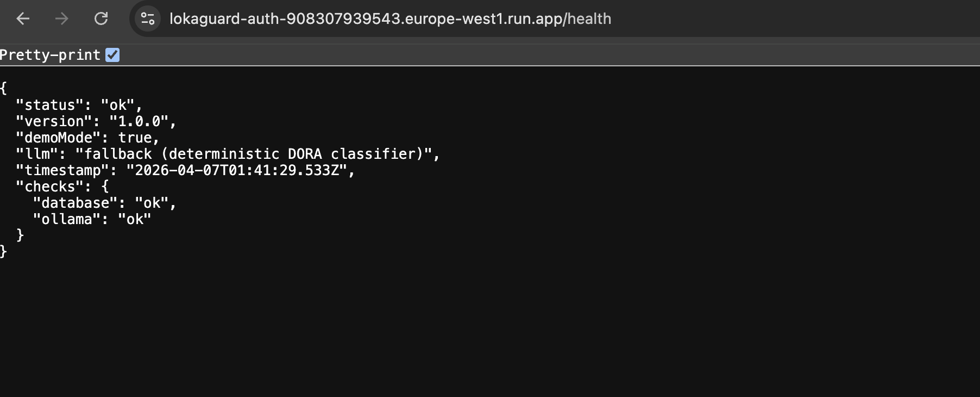Go back to the previous page
The height and width of the screenshot is (397, 980).
click(23, 18)
